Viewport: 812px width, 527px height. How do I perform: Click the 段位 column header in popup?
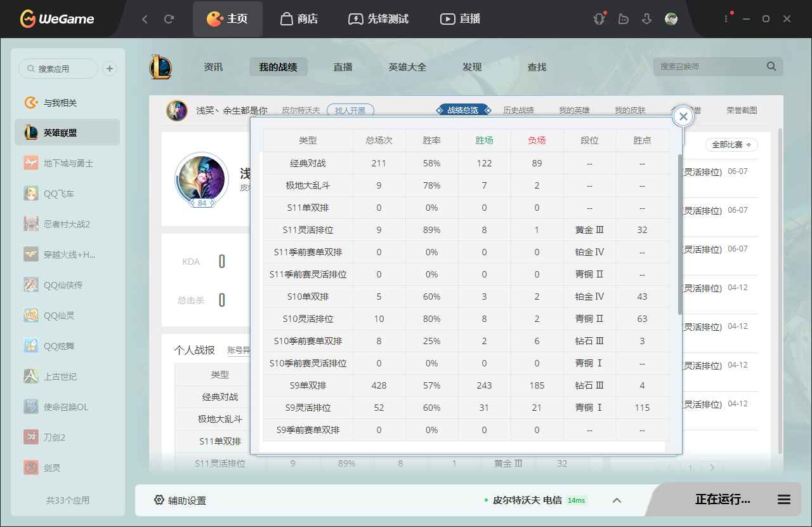(589, 140)
